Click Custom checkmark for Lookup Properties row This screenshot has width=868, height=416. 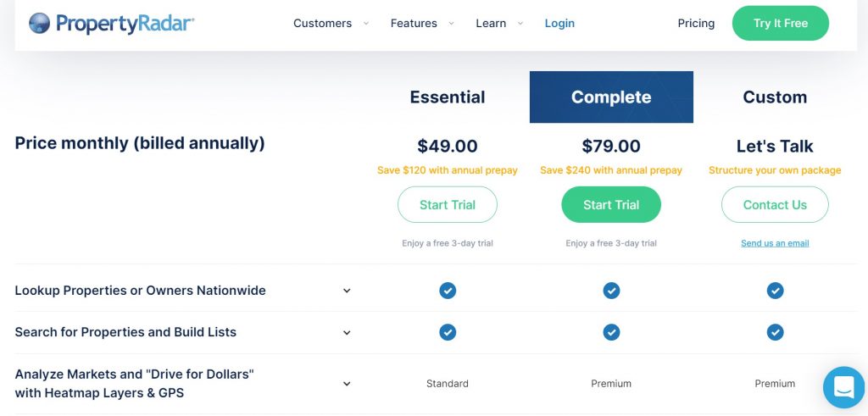click(775, 291)
